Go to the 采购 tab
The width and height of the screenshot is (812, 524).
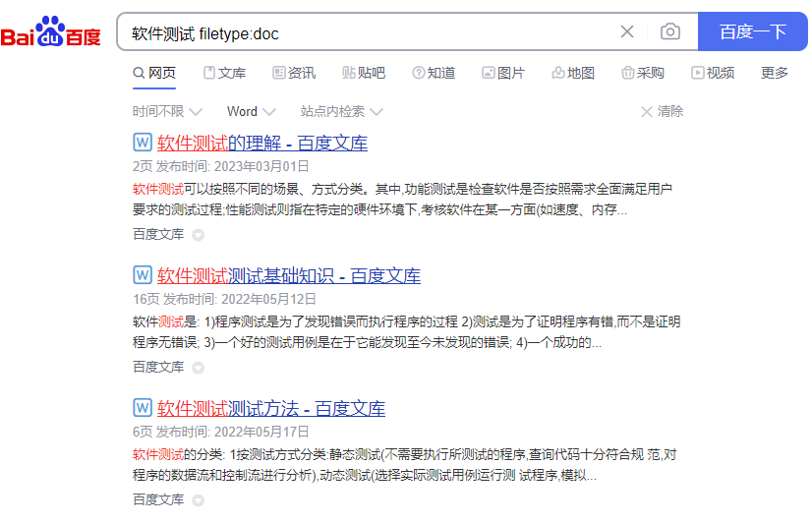(643, 73)
